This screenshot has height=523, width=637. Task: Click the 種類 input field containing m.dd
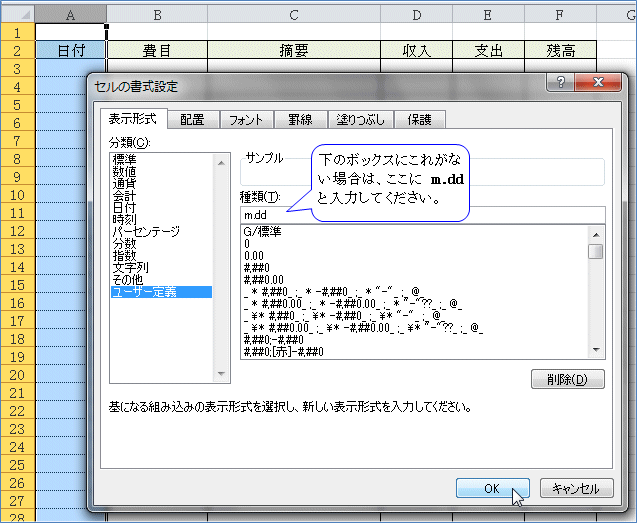point(422,215)
